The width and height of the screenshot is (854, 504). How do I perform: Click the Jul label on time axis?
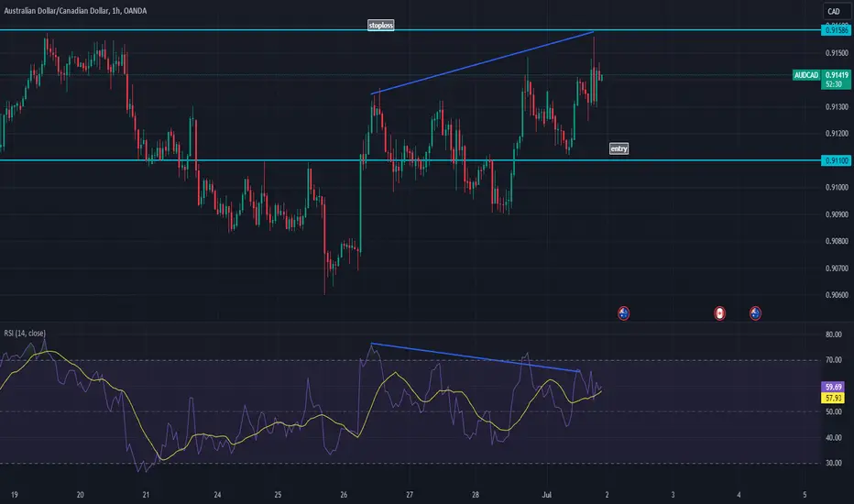(547, 495)
